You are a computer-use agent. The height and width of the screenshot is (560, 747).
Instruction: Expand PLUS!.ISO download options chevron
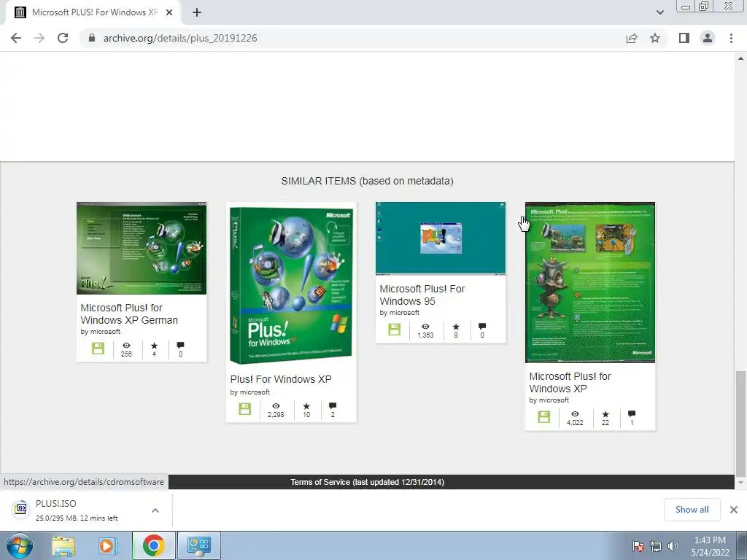(155, 510)
